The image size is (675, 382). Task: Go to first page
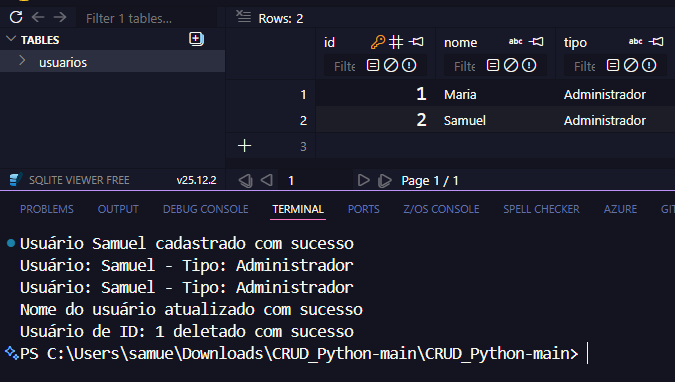245,180
